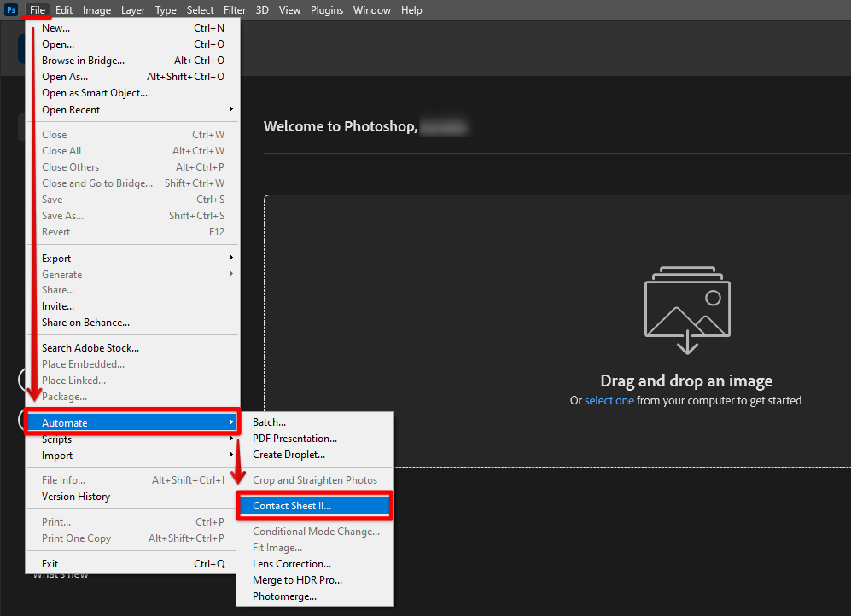Open the Edit menu
This screenshot has width=851, height=616.
pyautogui.click(x=63, y=9)
